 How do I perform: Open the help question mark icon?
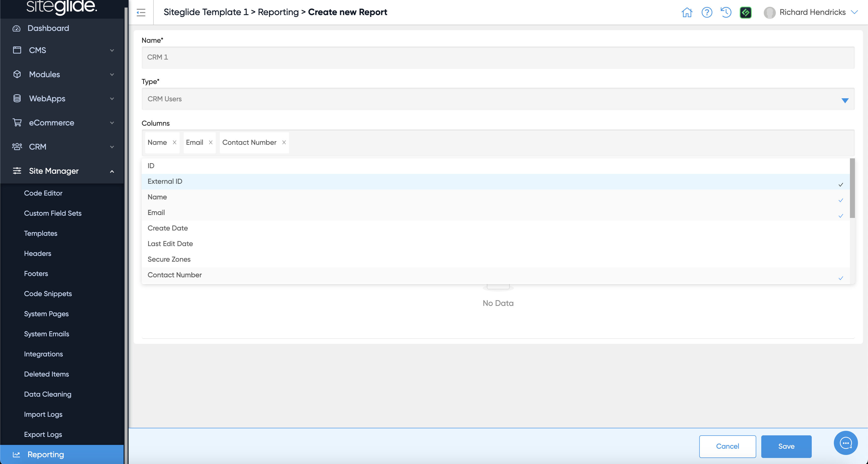707,13
